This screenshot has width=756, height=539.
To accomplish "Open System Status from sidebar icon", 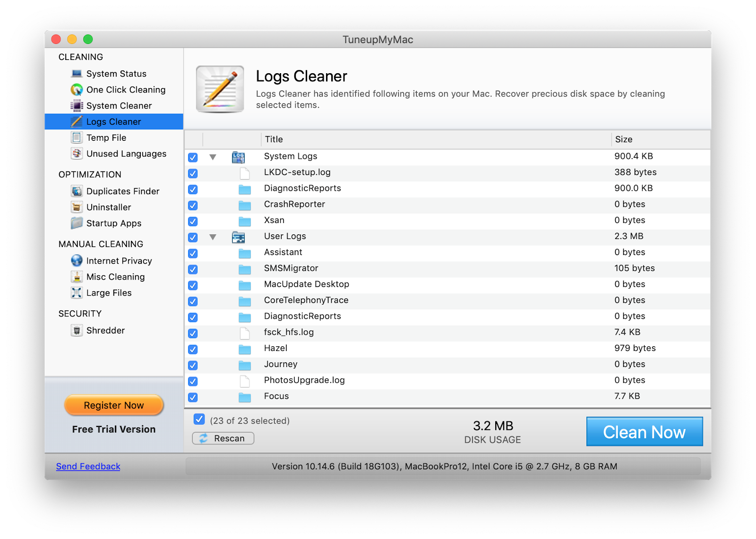I will coord(77,74).
